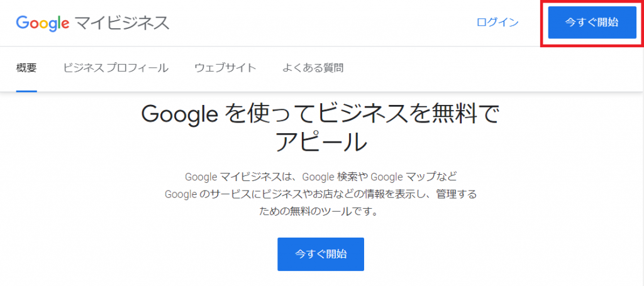Click the アピール headline word
The height and width of the screenshot is (286, 644).
320,143
